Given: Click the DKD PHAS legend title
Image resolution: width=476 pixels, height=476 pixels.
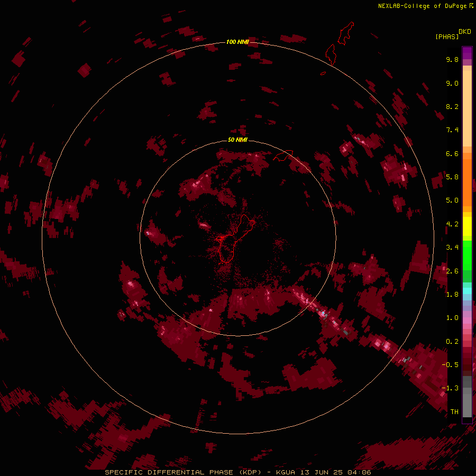Looking at the screenshot, I should 453,34.
